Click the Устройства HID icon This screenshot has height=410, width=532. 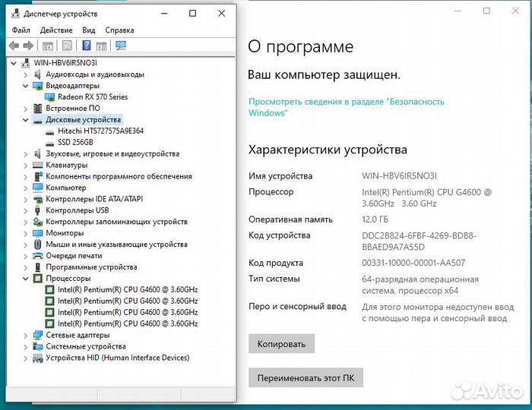[x=38, y=358]
